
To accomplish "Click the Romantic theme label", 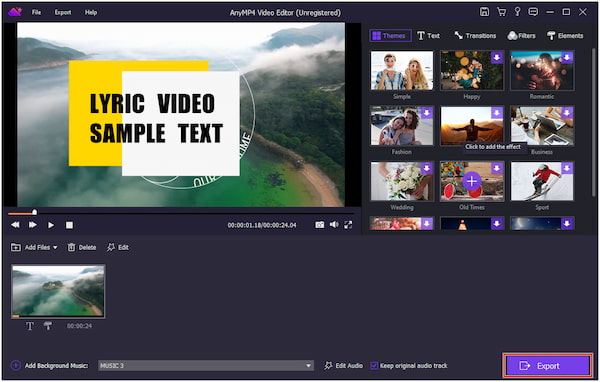I will [x=542, y=97].
